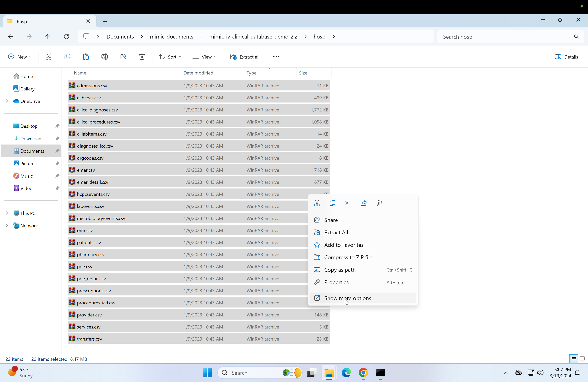Viewport: 588px width, 382px height.
Task: Click the Refresh icon next to the address bar
Action: 66,37
